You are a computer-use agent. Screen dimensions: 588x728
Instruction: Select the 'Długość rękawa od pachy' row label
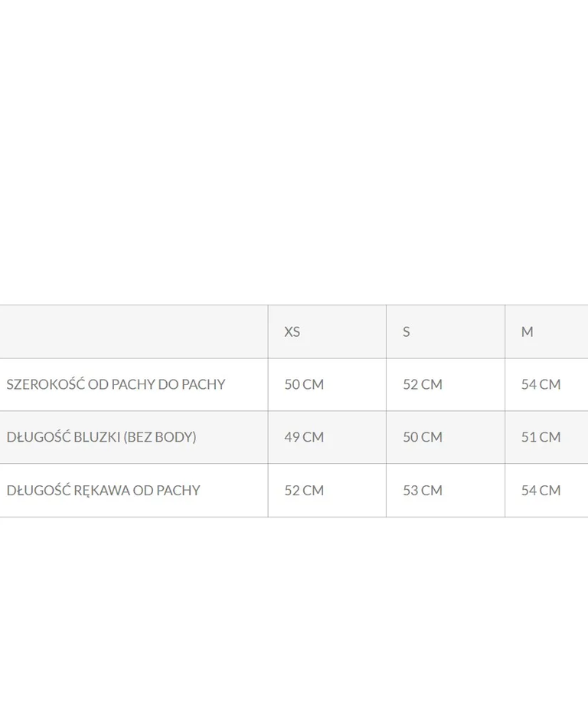click(x=103, y=490)
